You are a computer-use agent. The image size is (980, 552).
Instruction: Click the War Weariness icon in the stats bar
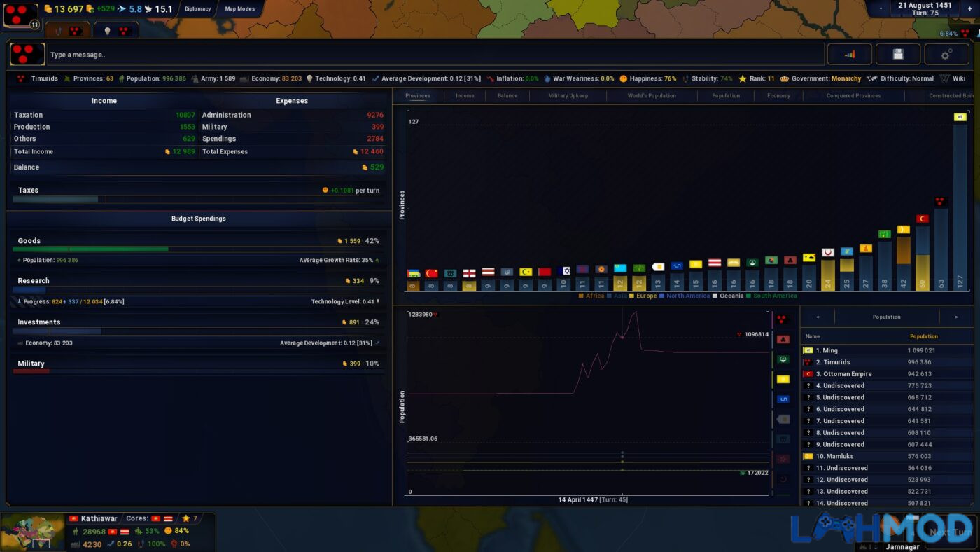[x=548, y=78]
